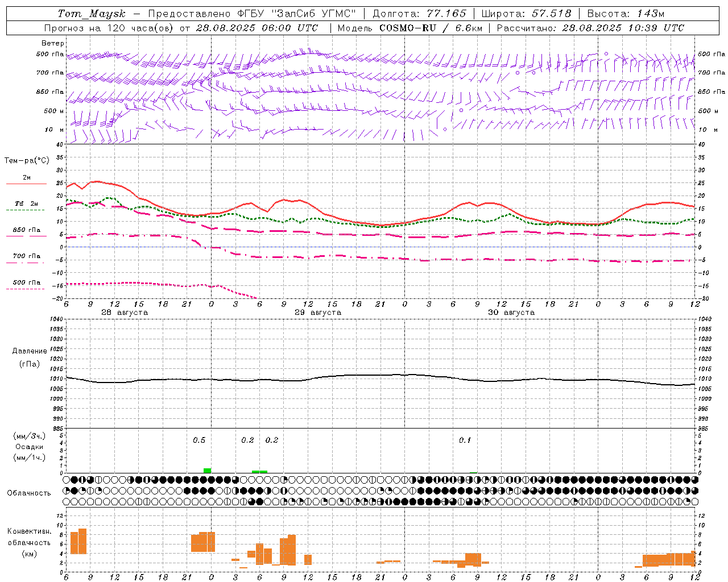This screenshot has height=582, width=728.
Task: Click the '(гПа)' unit under Давление
Action: point(30,364)
